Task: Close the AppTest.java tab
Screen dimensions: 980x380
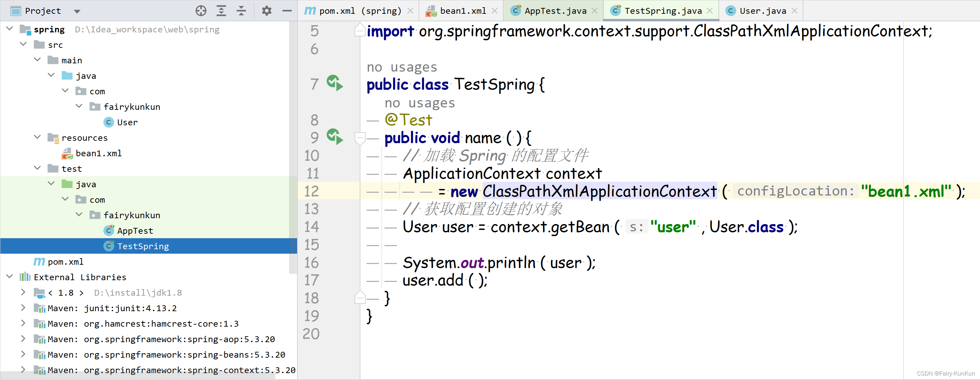Action: (x=594, y=11)
